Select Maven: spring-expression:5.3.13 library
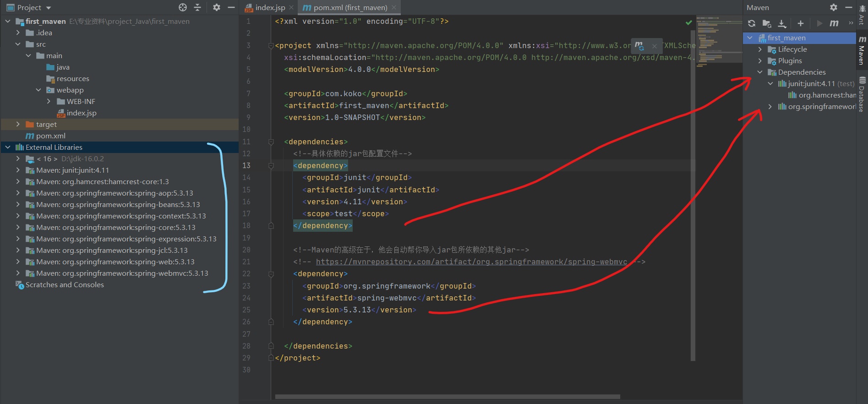 point(121,239)
